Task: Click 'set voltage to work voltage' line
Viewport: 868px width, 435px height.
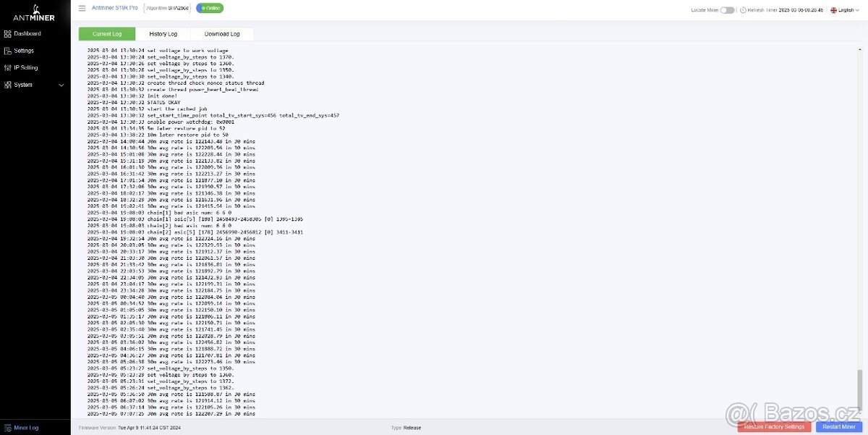Action: (158, 50)
